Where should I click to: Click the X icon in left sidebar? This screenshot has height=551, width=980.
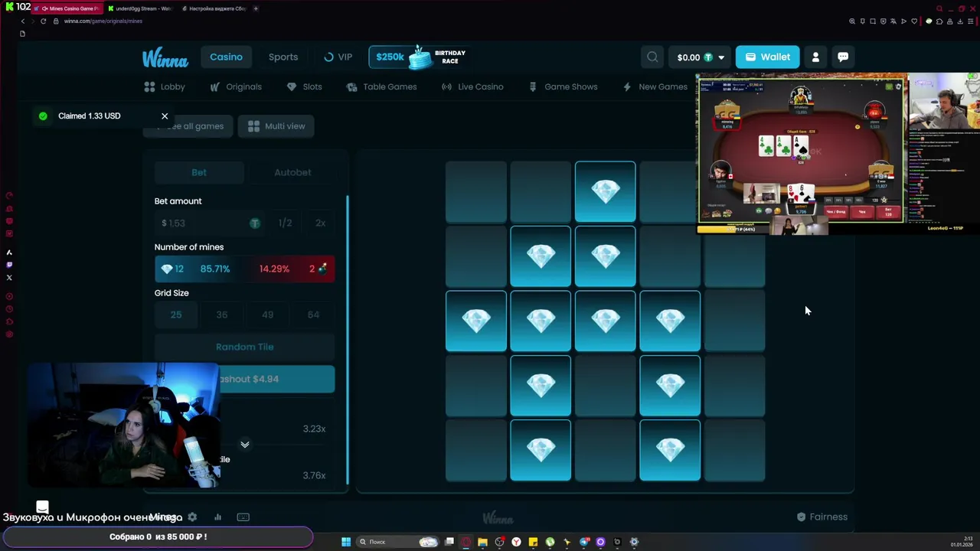9,278
